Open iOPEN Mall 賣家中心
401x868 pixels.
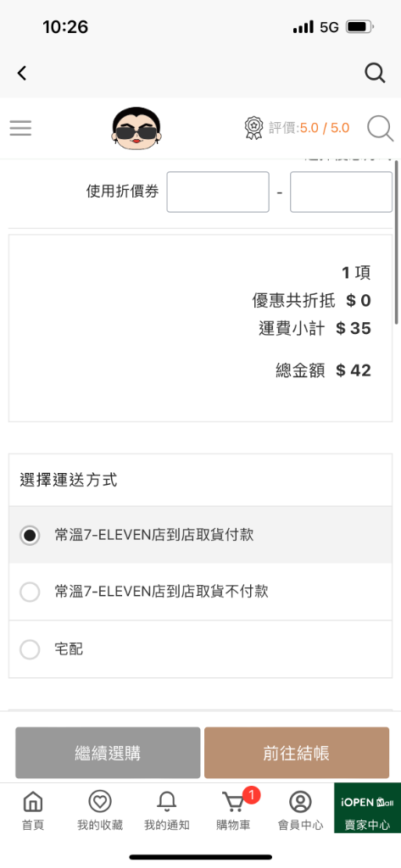click(x=367, y=808)
